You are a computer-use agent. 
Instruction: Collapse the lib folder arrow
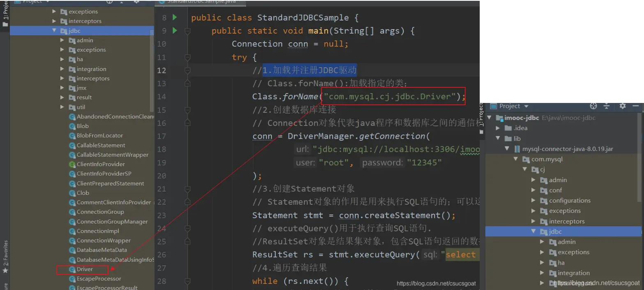click(x=498, y=139)
